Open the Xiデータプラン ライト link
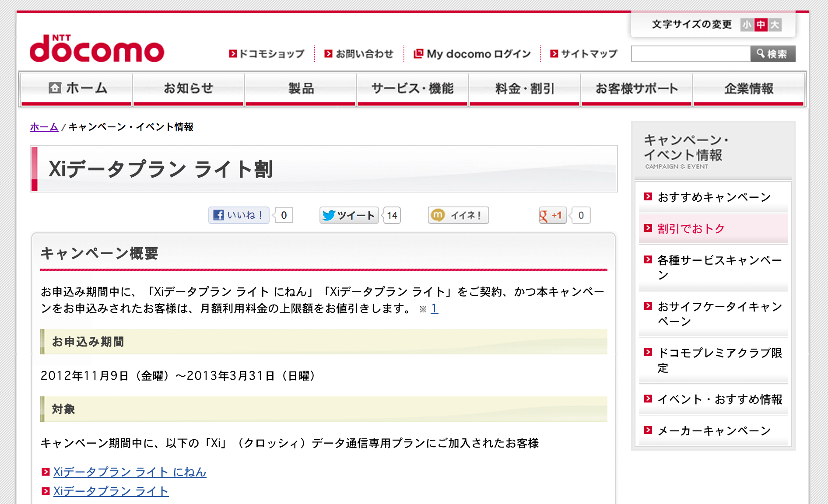This screenshot has width=828, height=504. point(111,491)
